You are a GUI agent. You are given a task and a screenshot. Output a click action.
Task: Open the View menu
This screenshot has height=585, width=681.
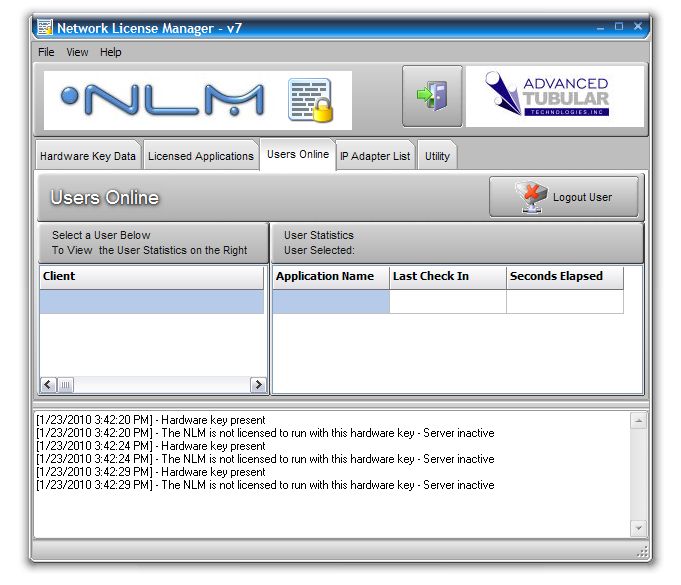click(x=77, y=52)
